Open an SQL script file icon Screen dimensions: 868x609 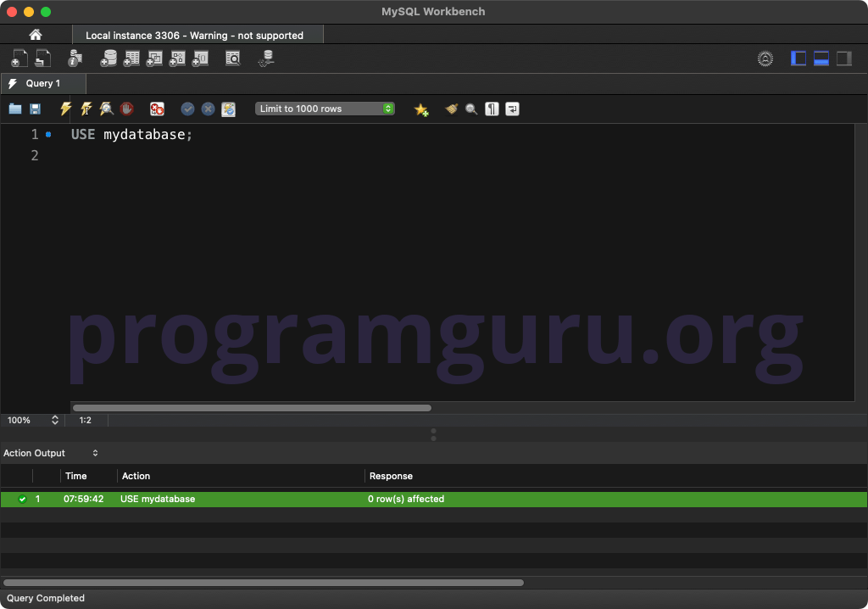(42, 59)
